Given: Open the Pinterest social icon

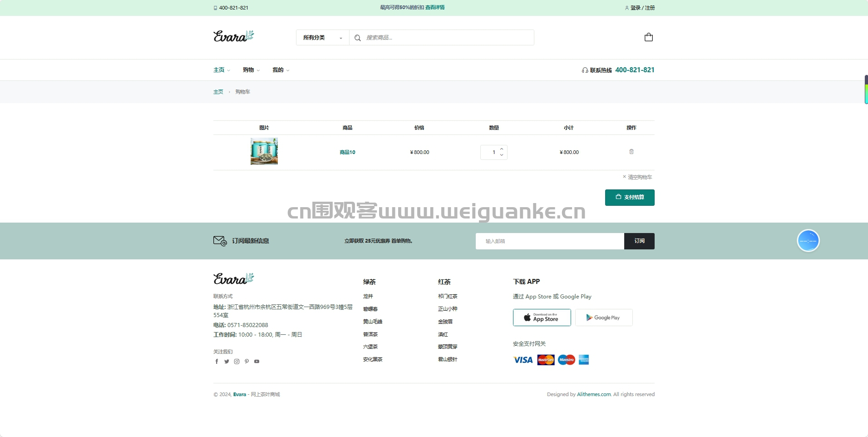Looking at the screenshot, I should (x=247, y=362).
